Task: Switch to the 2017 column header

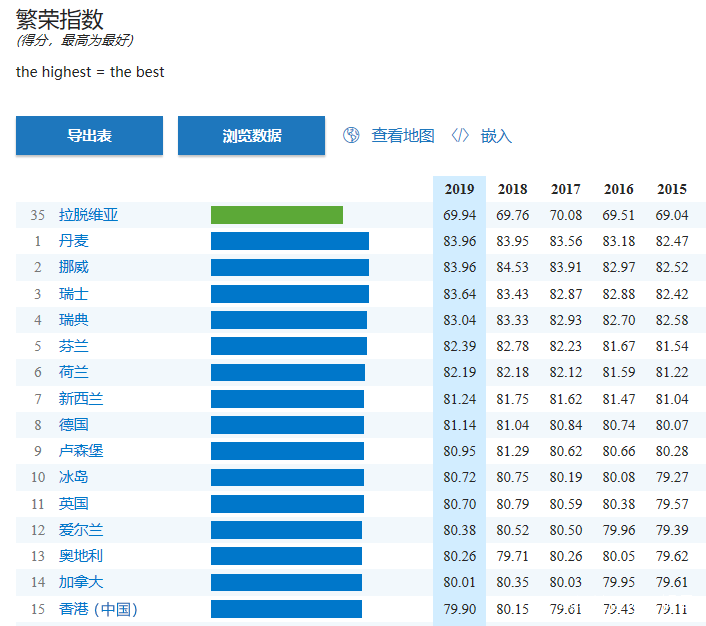Action: coord(566,189)
